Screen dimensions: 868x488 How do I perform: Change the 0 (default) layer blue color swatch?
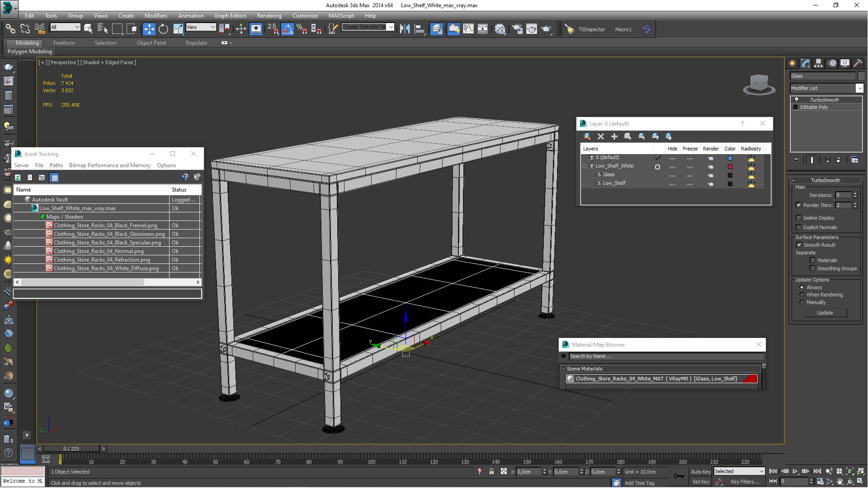[x=730, y=158]
